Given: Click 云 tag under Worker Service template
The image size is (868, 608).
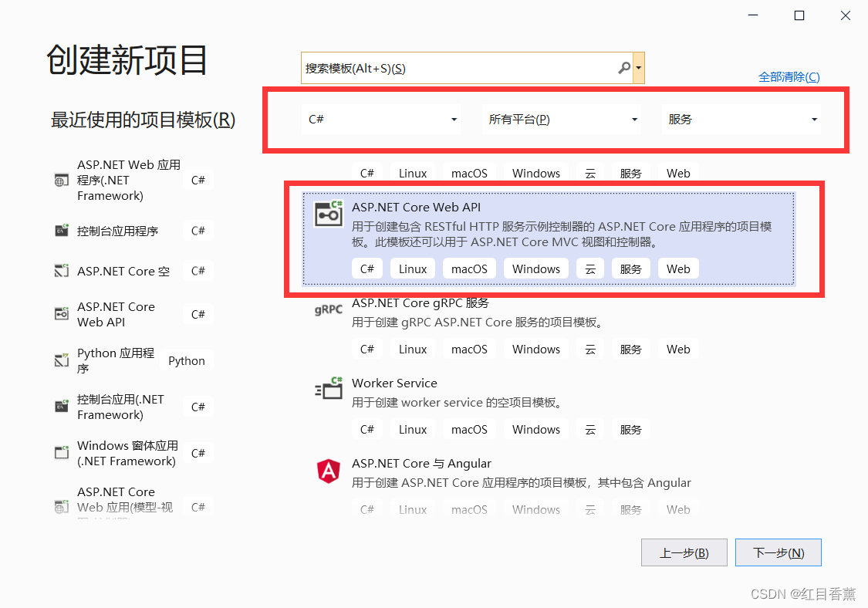Looking at the screenshot, I should click(590, 430).
